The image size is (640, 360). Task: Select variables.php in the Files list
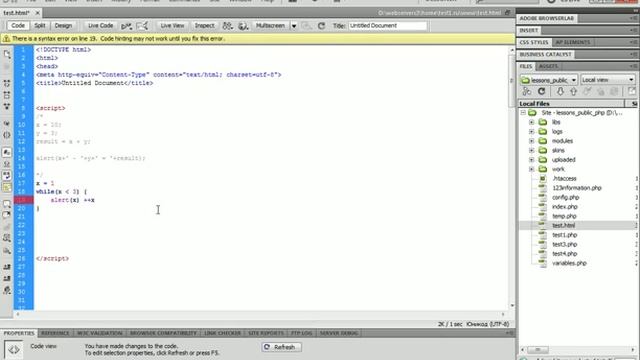(x=569, y=263)
